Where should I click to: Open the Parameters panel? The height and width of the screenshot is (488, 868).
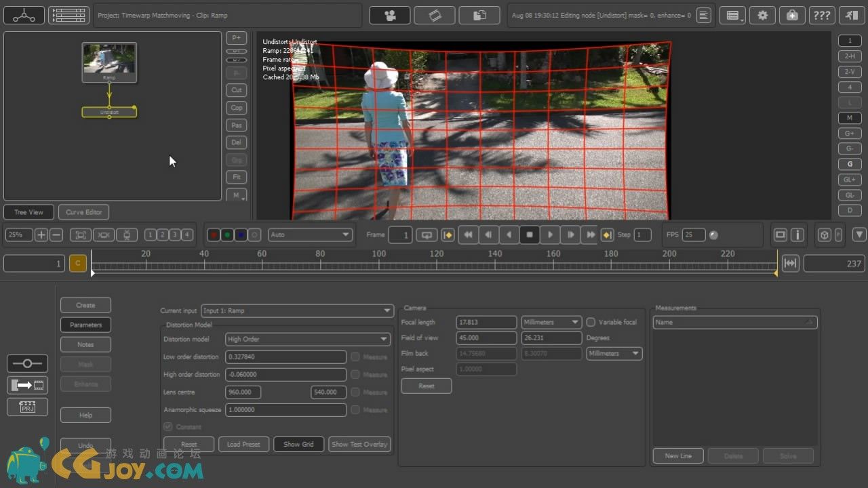tap(85, 325)
